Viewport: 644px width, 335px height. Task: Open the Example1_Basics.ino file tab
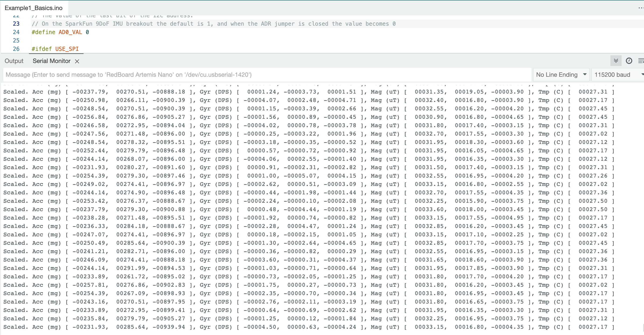pos(34,8)
